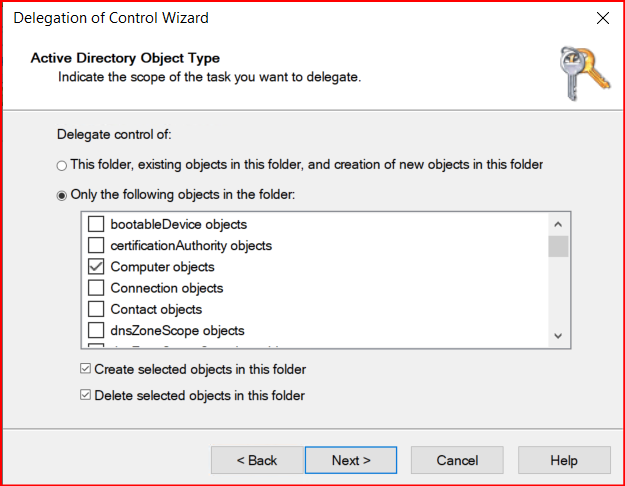This screenshot has height=486, width=625.
Task: Select This folder, existing objects radio option
Action: [62, 165]
